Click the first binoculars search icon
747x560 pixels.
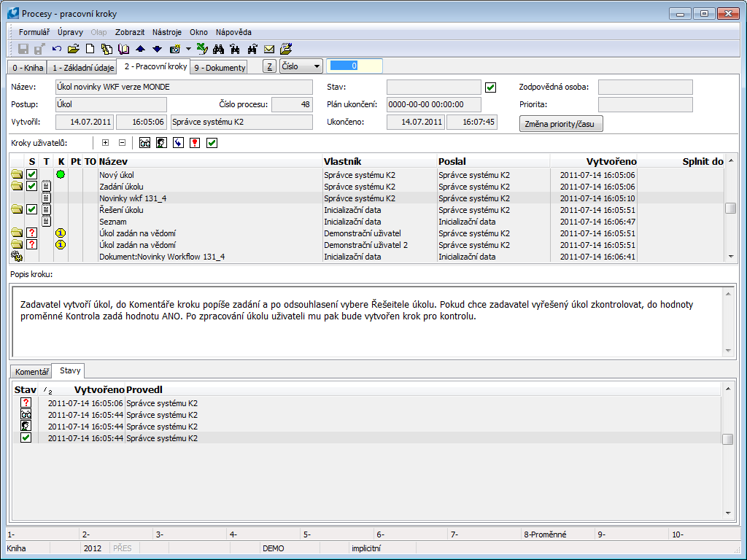[218, 49]
